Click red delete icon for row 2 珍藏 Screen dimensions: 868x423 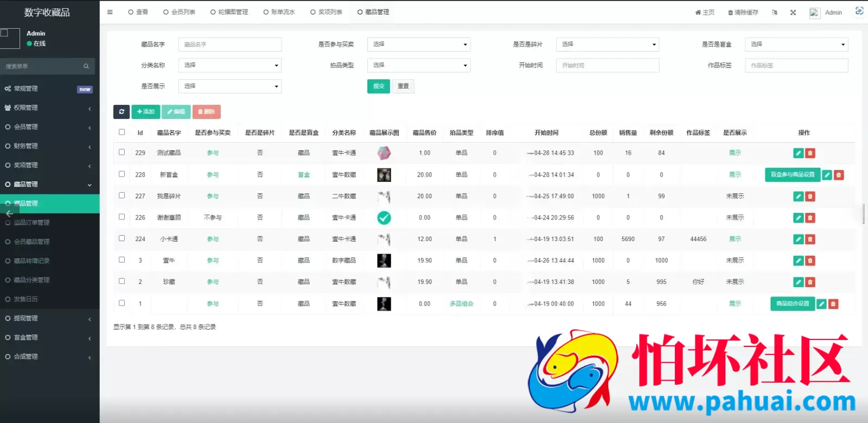coord(810,282)
